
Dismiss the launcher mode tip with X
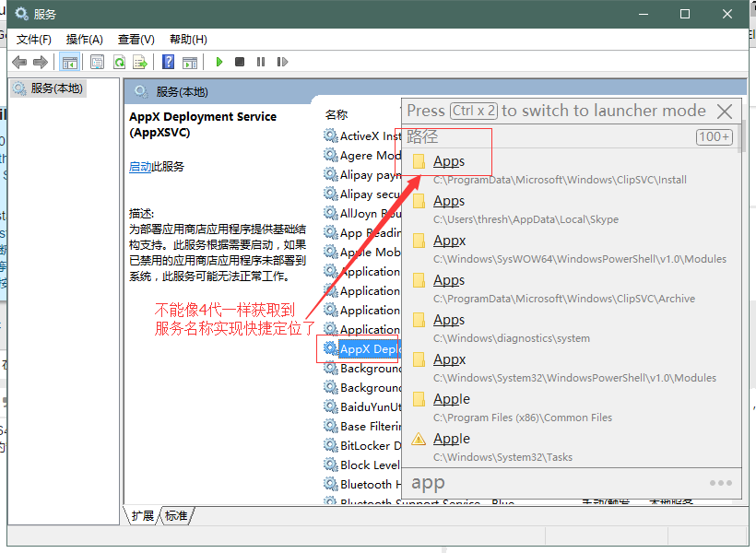725,112
